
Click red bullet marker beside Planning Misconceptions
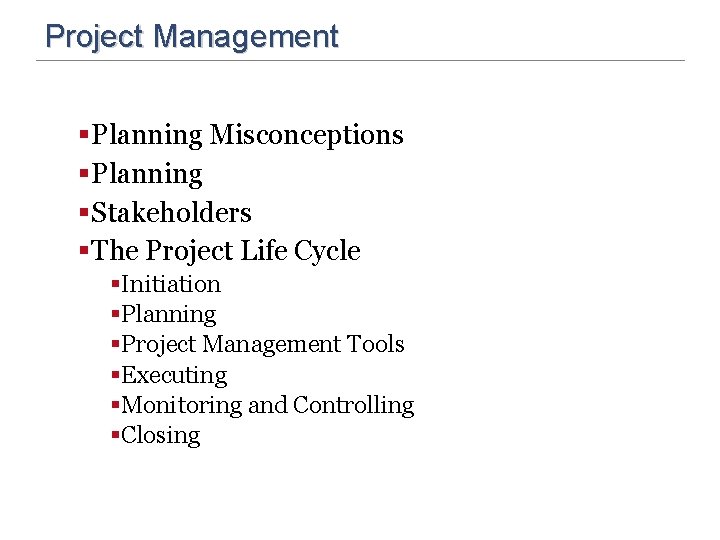[x=84, y=135]
